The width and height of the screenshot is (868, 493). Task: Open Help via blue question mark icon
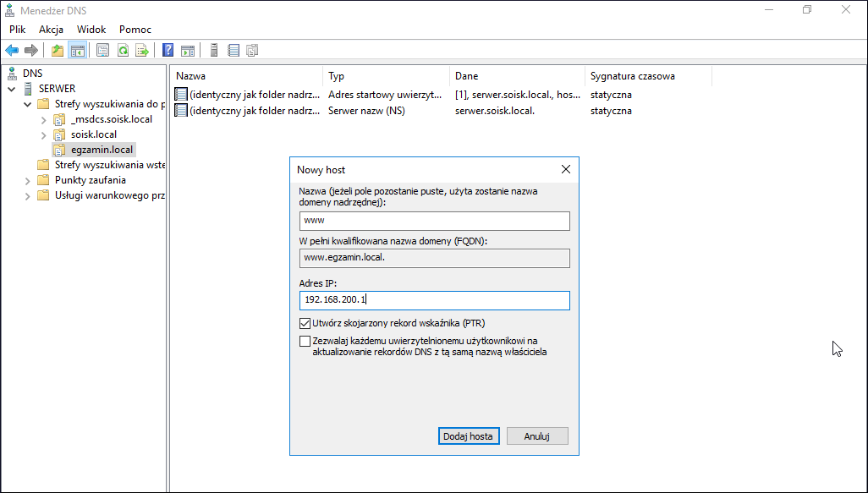pos(168,51)
